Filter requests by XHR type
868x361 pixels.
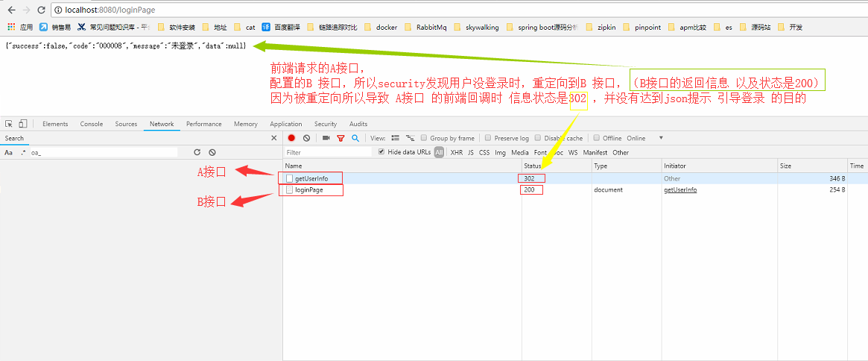457,152
